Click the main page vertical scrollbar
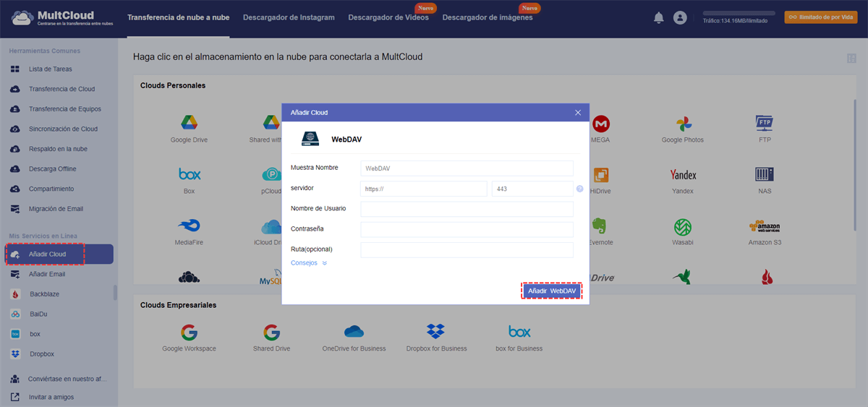The width and height of the screenshot is (868, 407). [x=856, y=165]
